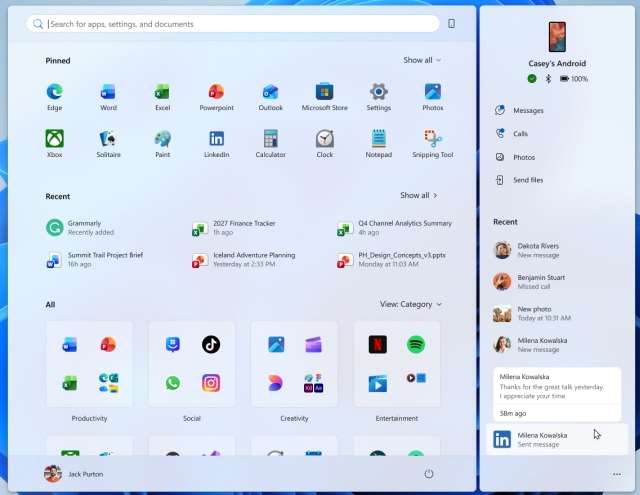The width and height of the screenshot is (640, 495).
Task: Open the Entertainment category folder
Action: [397, 364]
